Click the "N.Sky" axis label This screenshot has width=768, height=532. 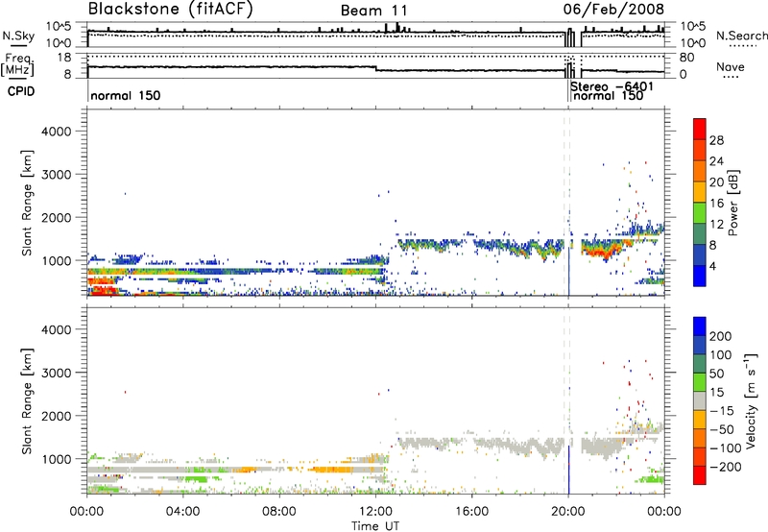pos(18,36)
